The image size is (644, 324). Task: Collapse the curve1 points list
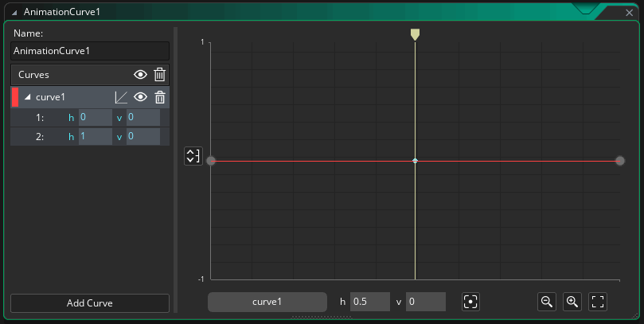pos(28,97)
